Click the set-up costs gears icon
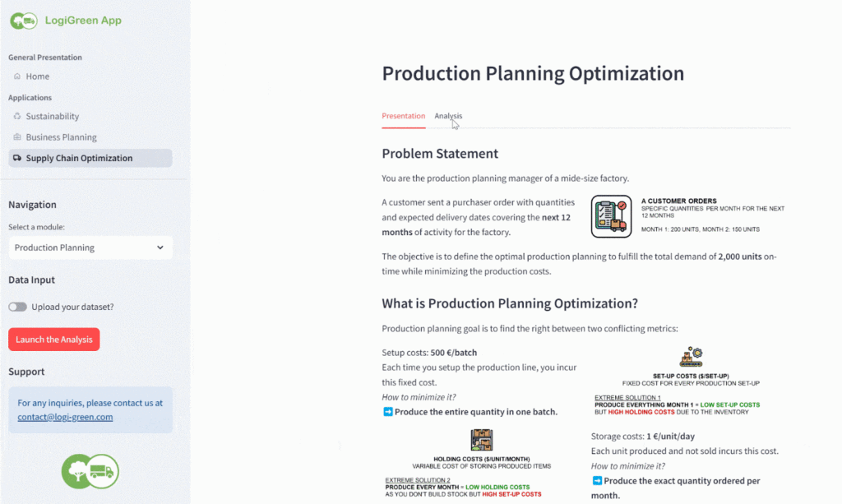The width and height of the screenshot is (842, 504). tap(691, 357)
